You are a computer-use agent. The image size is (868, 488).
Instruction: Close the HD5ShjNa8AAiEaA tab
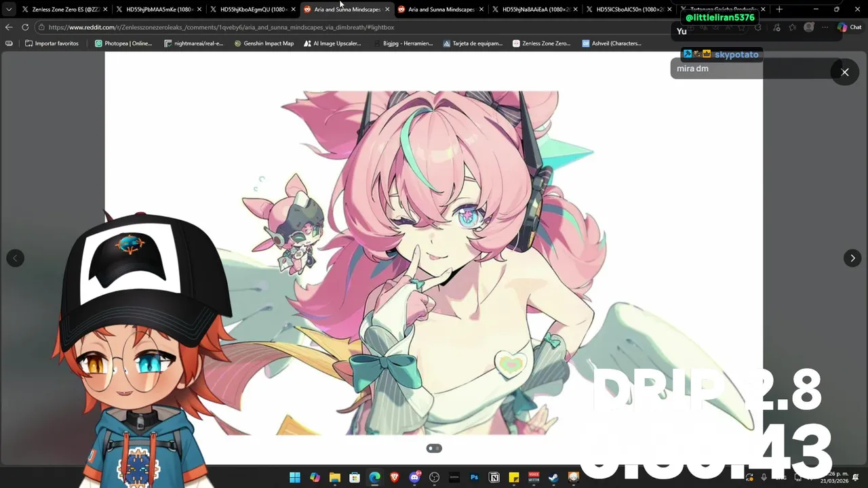[x=576, y=9]
